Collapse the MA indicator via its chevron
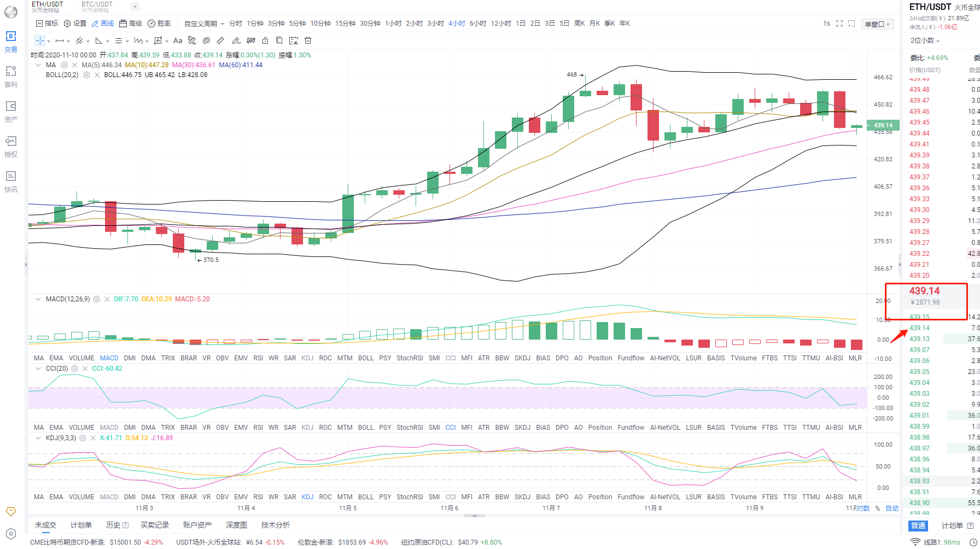 (x=38, y=65)
